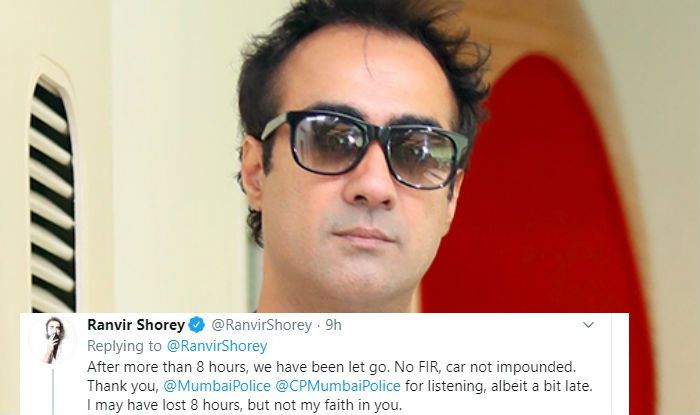Click the 9h tweet timestamp
This screenshot has height=415, width=700.
coord(333,325)
